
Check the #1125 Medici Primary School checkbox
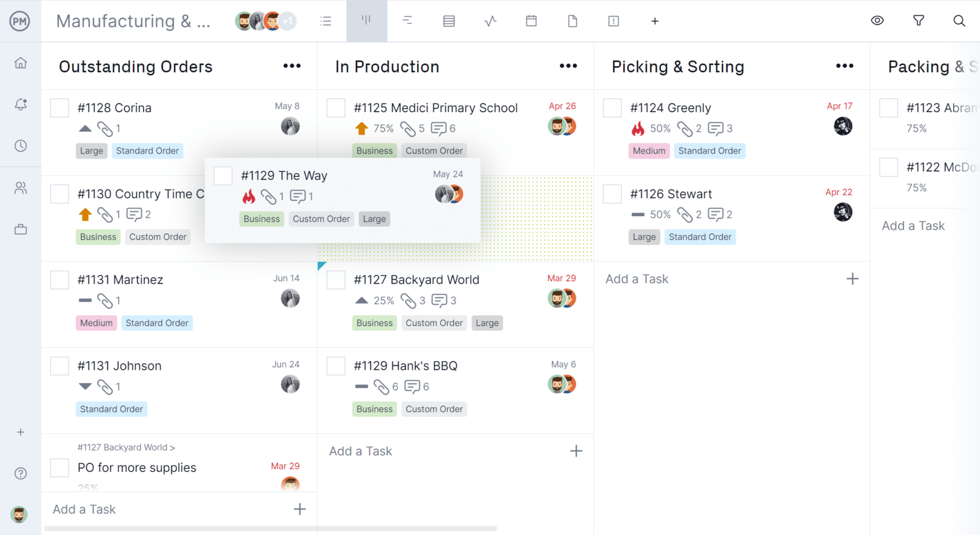[x=336, y=107]
